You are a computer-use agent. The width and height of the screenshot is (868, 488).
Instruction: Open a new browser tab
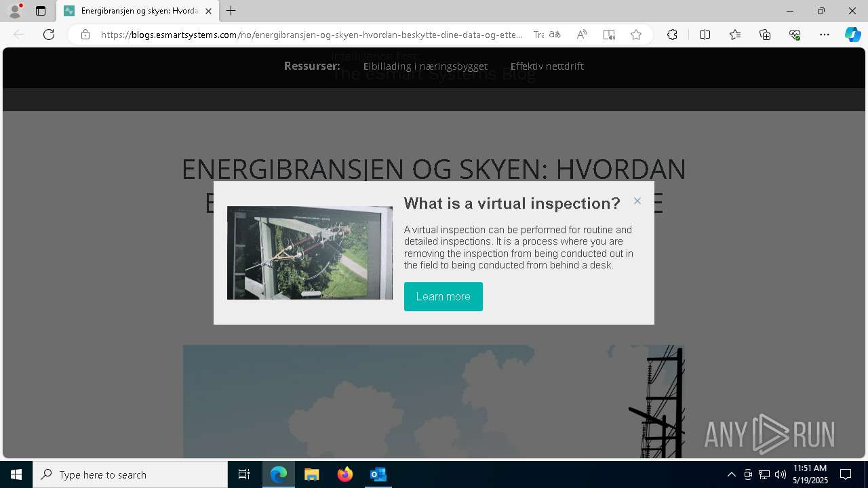[x=231, y=11]
